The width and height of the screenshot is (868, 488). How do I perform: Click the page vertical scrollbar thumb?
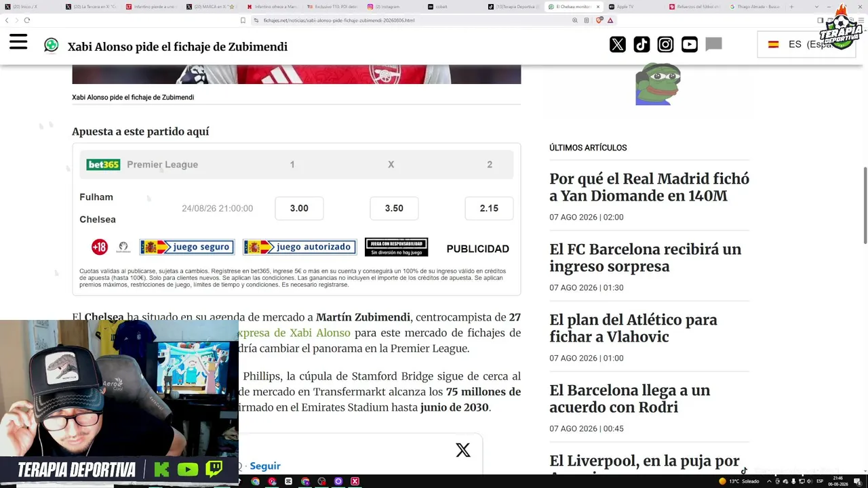pyautogui.click(x=865, y=205)
